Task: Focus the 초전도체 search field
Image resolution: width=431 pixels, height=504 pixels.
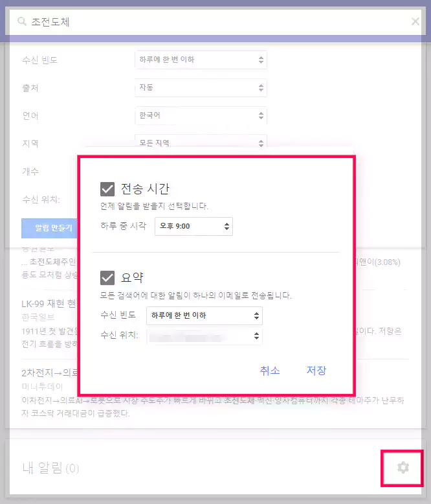Action: (x=215, y=22)
